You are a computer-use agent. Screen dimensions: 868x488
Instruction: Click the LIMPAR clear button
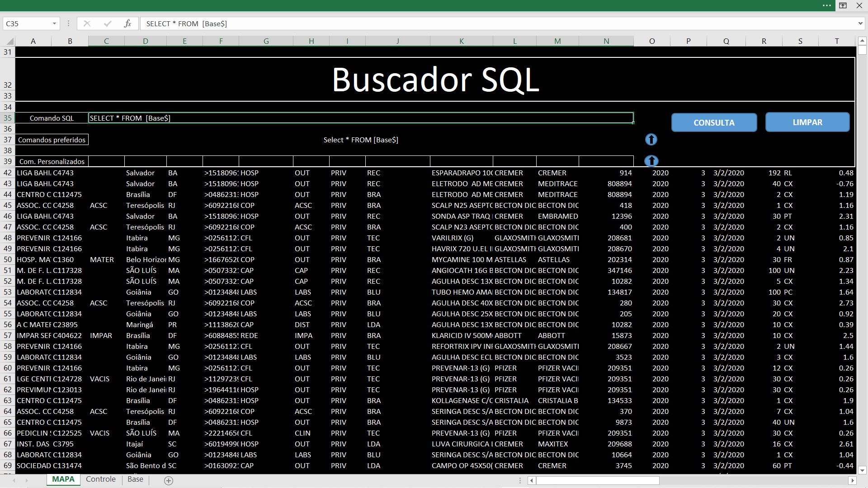point(807,122)
